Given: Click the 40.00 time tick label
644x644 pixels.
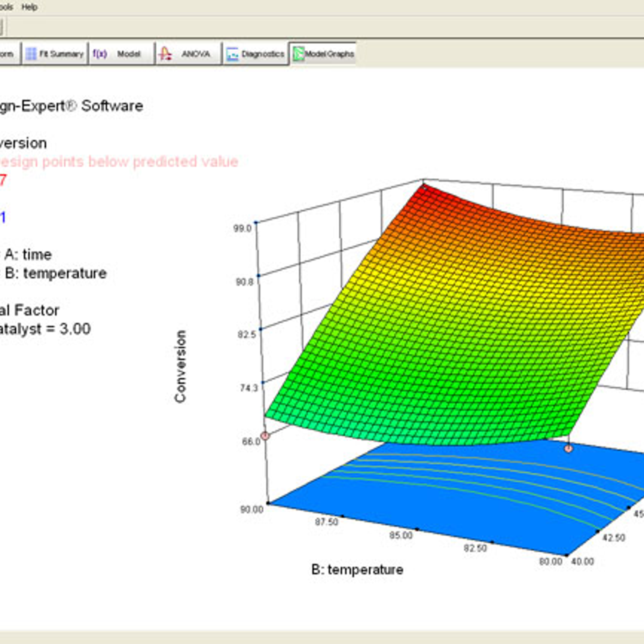Looking at the screenshot, I should point(582,561).
